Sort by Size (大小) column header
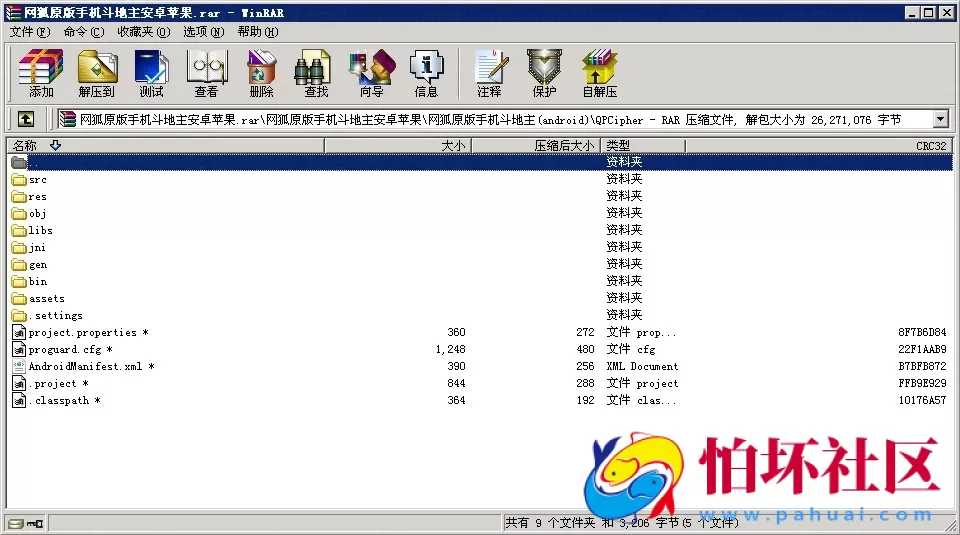Screen dimensions: 960x535 [x=398, y=146]
